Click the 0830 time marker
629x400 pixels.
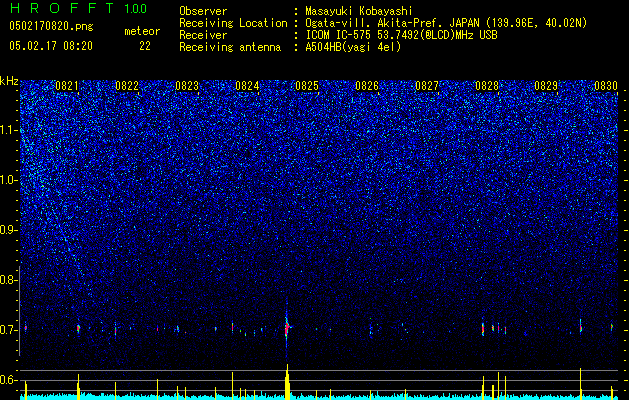click(606, 86)
